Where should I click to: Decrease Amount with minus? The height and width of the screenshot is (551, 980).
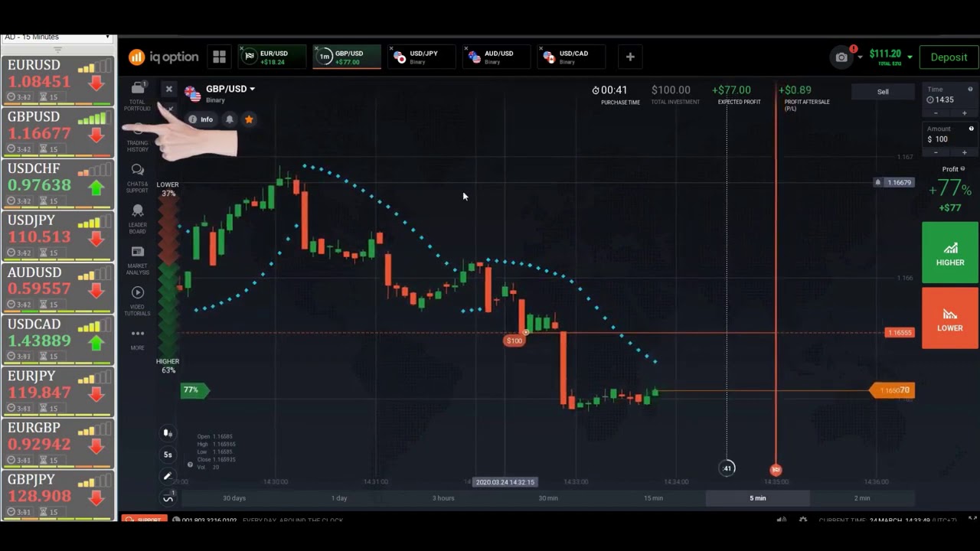936,152
